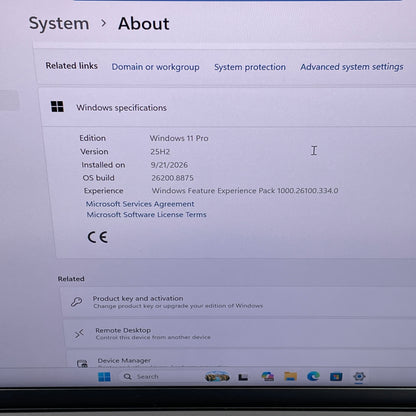Select the OS build '26200.8875'
The image size is (416, 416).
tap(172, 178)
